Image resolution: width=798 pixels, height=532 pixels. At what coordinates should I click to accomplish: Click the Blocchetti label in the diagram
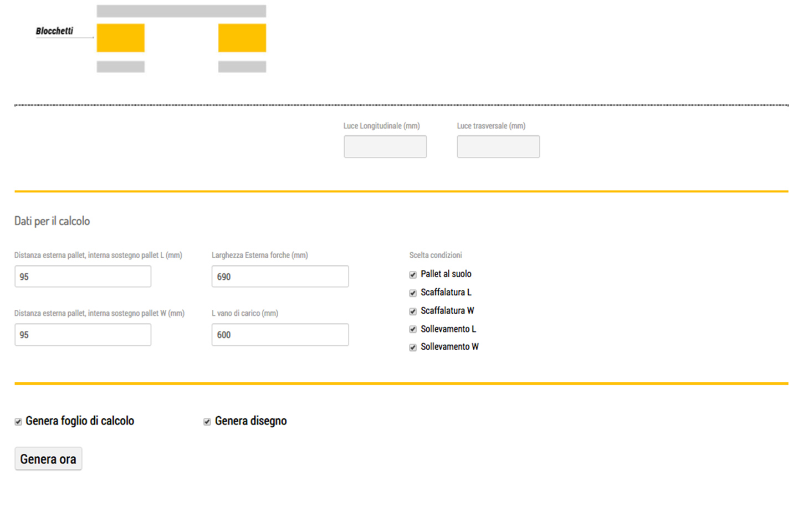tap(54, 31)
